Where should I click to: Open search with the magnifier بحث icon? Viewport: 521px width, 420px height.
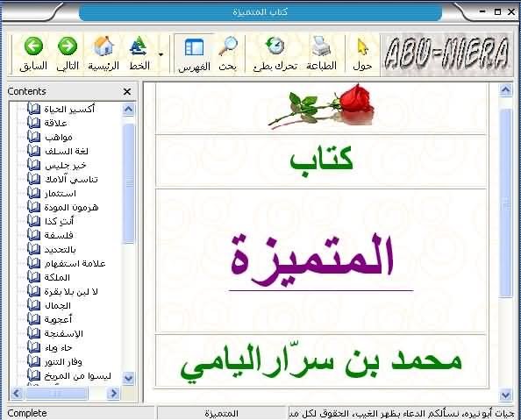pyautogui.click(x=228, y=46)
